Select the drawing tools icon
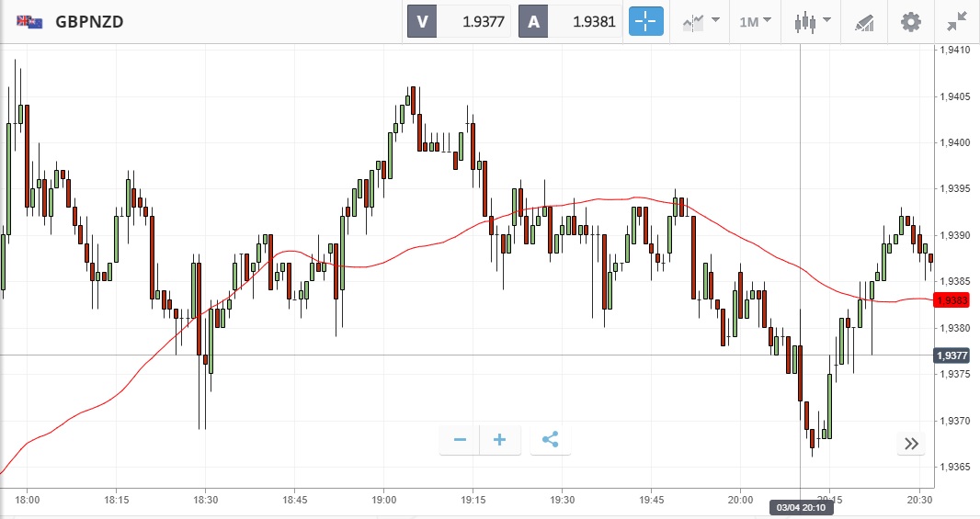This screenshot has height=519, width=980. coord(864,21)
